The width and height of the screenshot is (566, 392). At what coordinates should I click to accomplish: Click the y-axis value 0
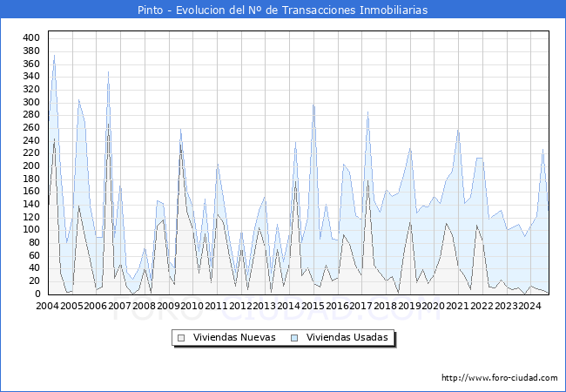37,294
